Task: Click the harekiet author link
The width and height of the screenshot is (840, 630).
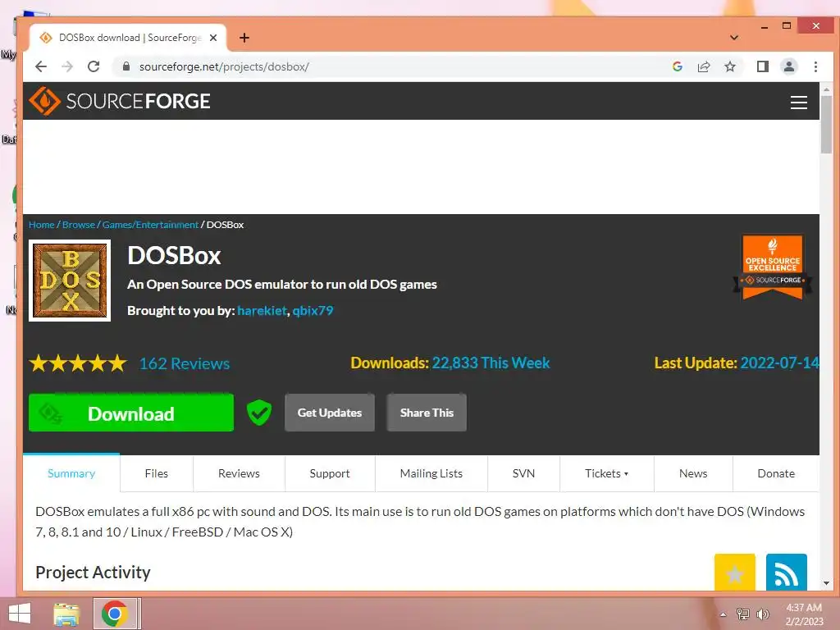Action: pyautogui.click(x=262, y=311)
